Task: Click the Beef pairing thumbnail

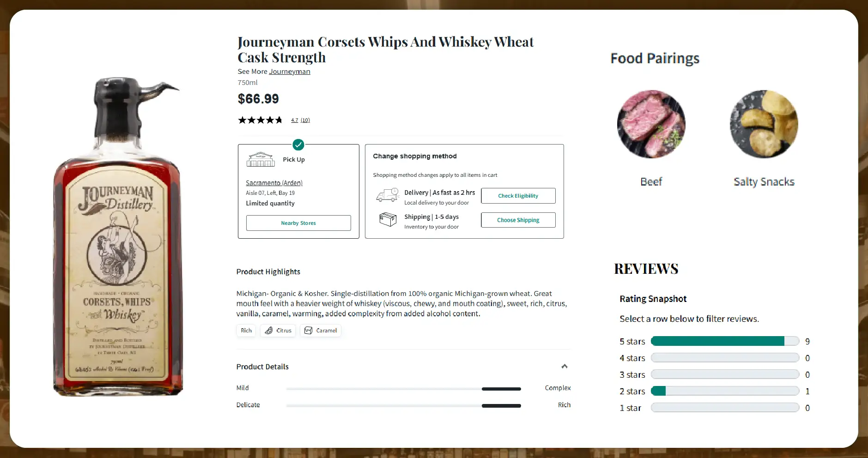Action: coord(651,124)
